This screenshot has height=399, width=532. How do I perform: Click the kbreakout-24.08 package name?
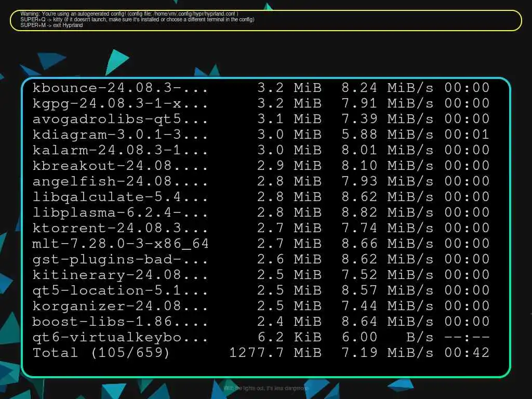click(x=120, y=166)
